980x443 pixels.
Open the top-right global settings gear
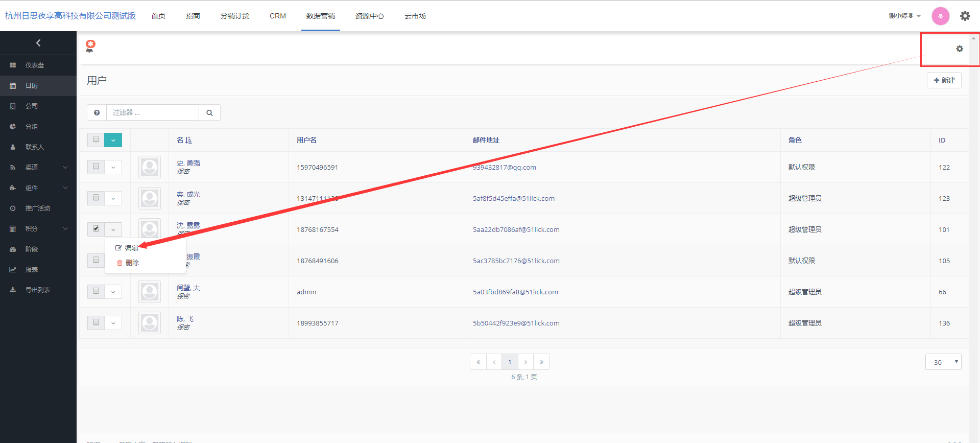click(965, 16)
